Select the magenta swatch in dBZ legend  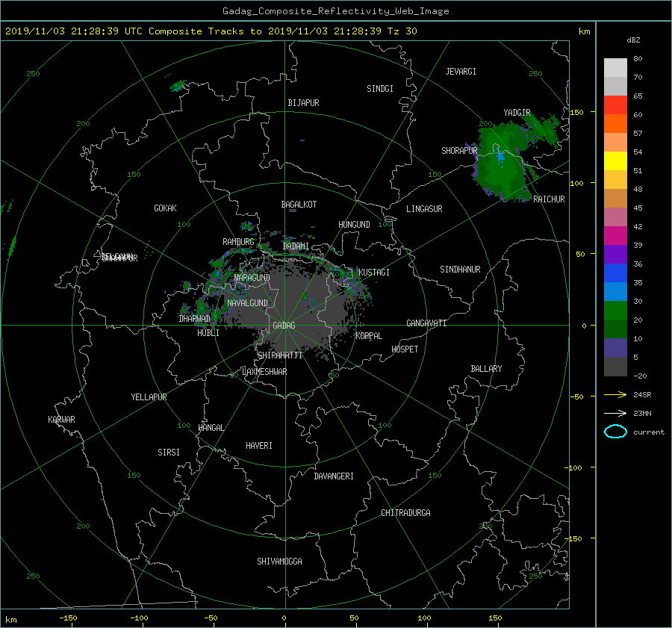[x=615, y=236]
